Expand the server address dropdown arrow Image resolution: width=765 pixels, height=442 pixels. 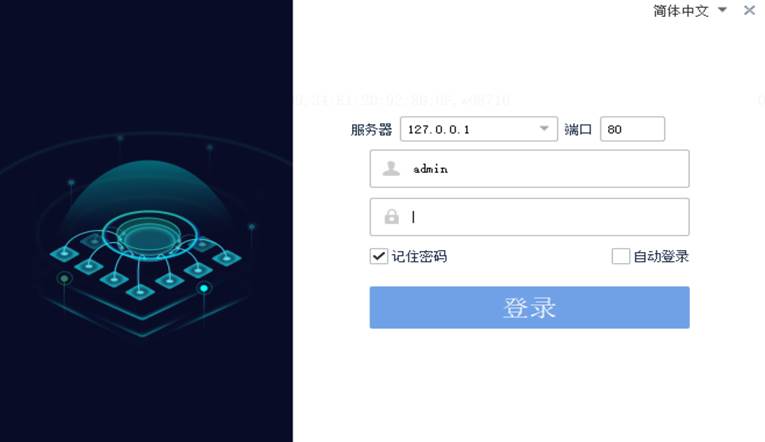click(544, 129)
